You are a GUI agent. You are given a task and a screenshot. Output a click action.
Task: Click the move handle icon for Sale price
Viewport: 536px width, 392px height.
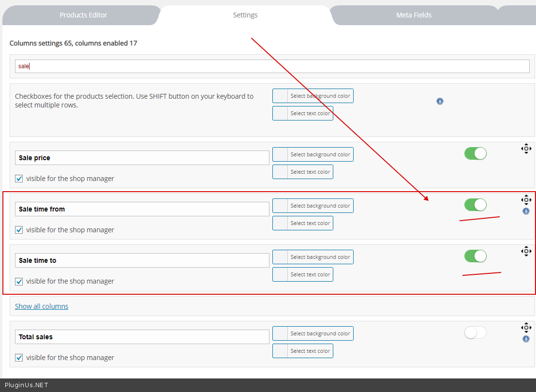click(x=526, y=149)
